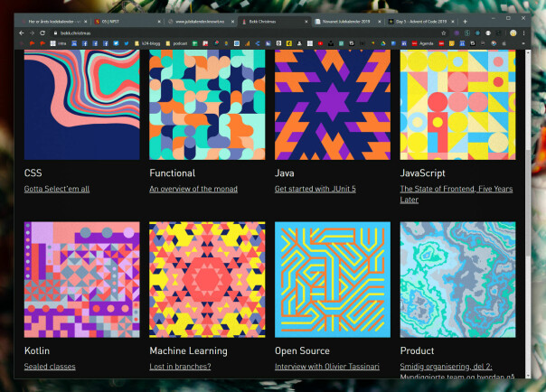Open the intra bookmark
Viewport: 546px width, 392px height.
(58, 43)
